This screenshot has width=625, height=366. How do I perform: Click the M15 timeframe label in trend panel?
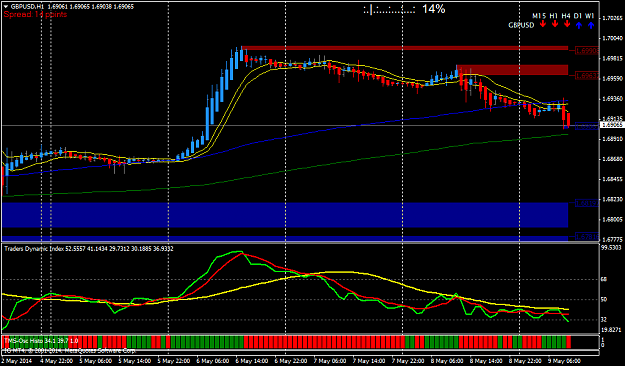click(x=539, y=16)
